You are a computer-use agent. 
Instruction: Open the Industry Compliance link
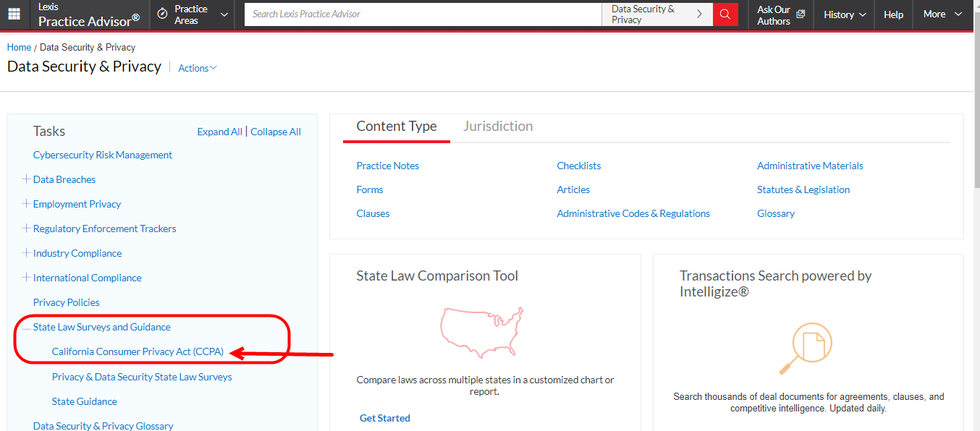[77, 253]
